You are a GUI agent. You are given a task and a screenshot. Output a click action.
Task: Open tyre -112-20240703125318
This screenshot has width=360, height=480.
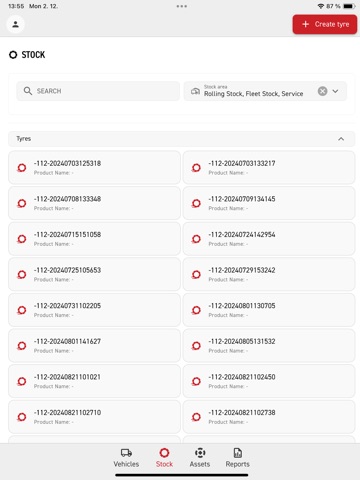pos(94,167)
